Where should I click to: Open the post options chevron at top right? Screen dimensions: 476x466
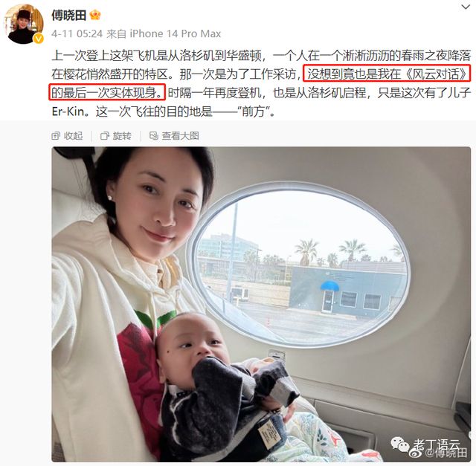point(466,7)
